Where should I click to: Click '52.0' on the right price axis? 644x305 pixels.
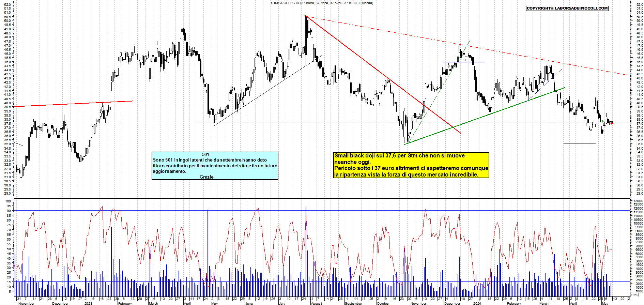point(639,4)
